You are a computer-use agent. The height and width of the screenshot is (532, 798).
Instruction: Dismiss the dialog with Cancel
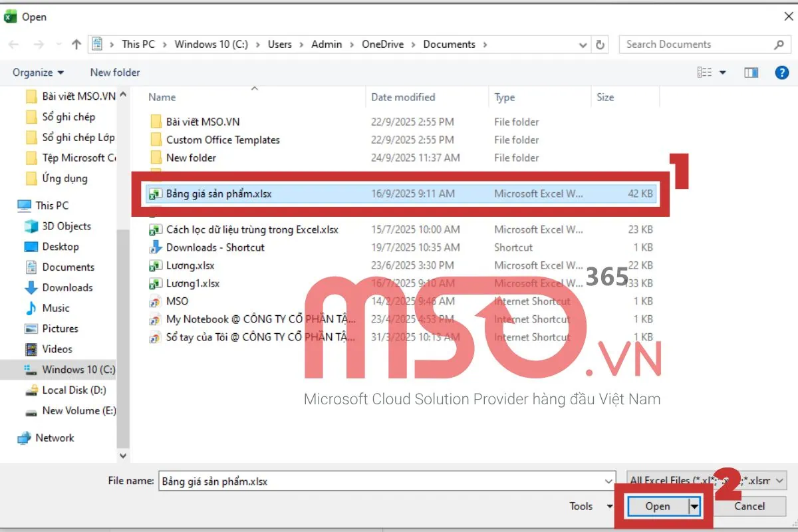tap(749, 506)
